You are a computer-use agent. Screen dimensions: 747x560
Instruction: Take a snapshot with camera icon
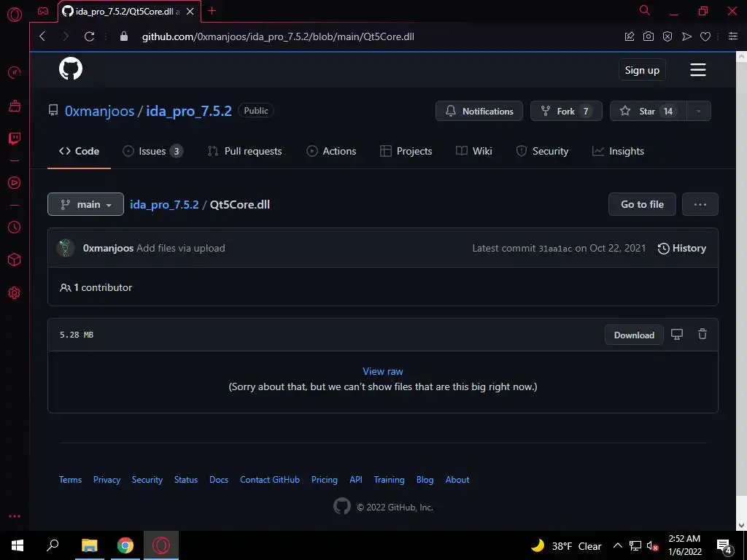click(x=649, y=36)
